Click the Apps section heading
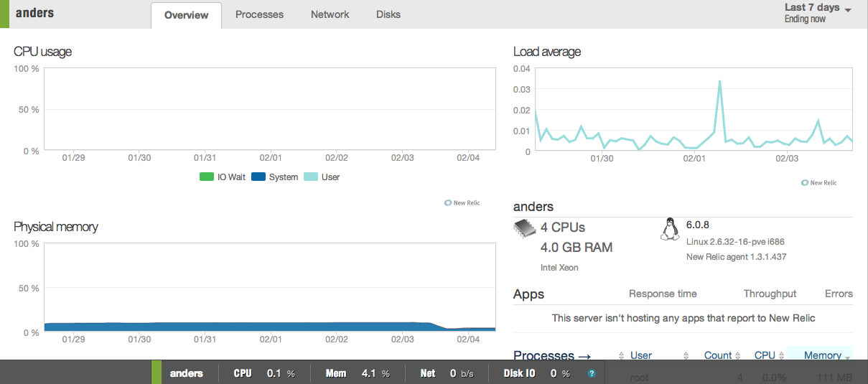 [x=529, y=294]
